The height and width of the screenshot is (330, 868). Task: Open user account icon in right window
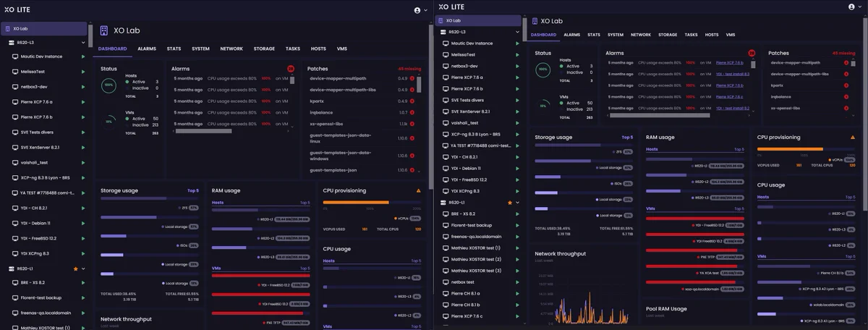click(x=851, y=7)
